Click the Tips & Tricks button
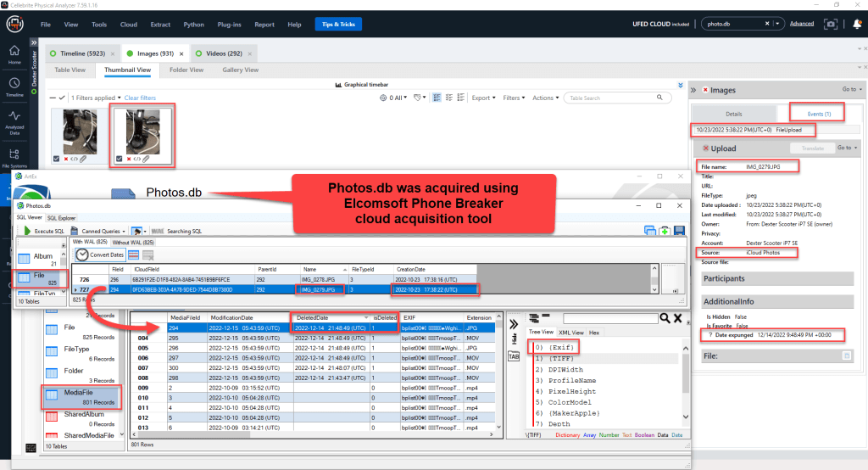The width and height of the screenshot is (868, 470). point(339,25)
